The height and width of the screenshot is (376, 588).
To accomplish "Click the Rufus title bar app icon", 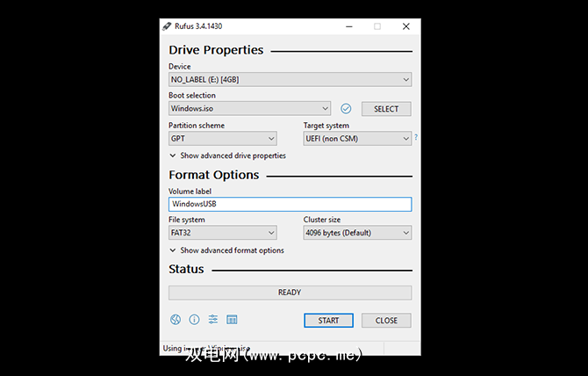I will pyautogui.click(x=167, y=26).
